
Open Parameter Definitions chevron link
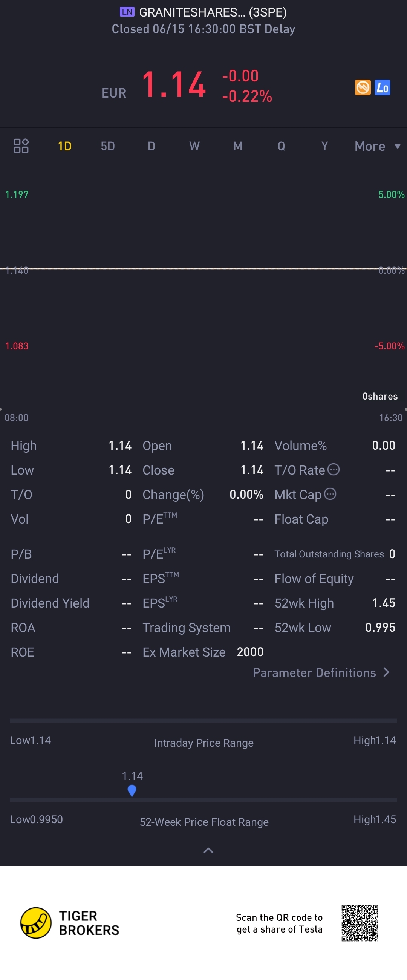pos(321,672)
